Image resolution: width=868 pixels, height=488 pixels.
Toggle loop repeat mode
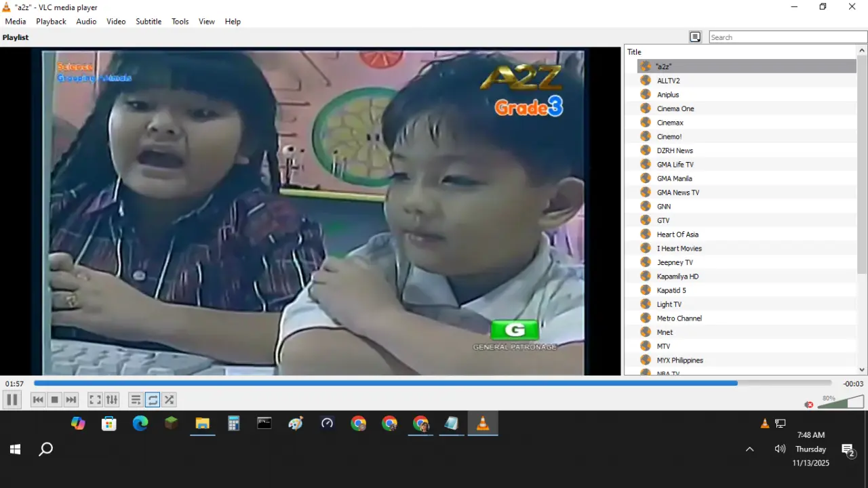153,400
